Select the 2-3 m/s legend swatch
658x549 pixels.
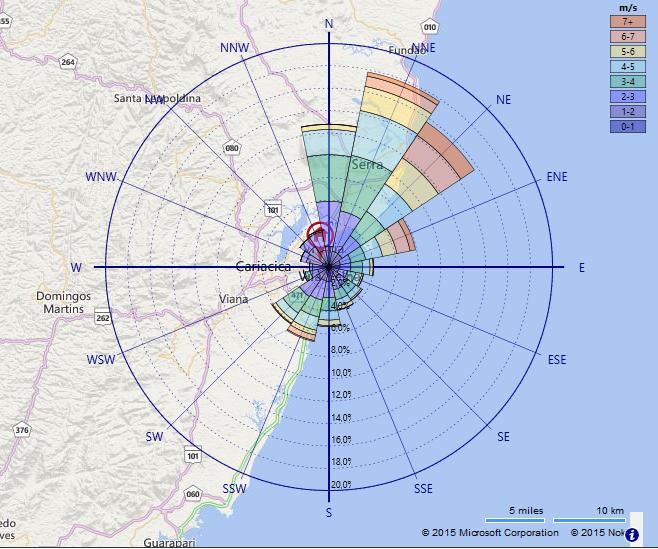(x=628, y=97)
